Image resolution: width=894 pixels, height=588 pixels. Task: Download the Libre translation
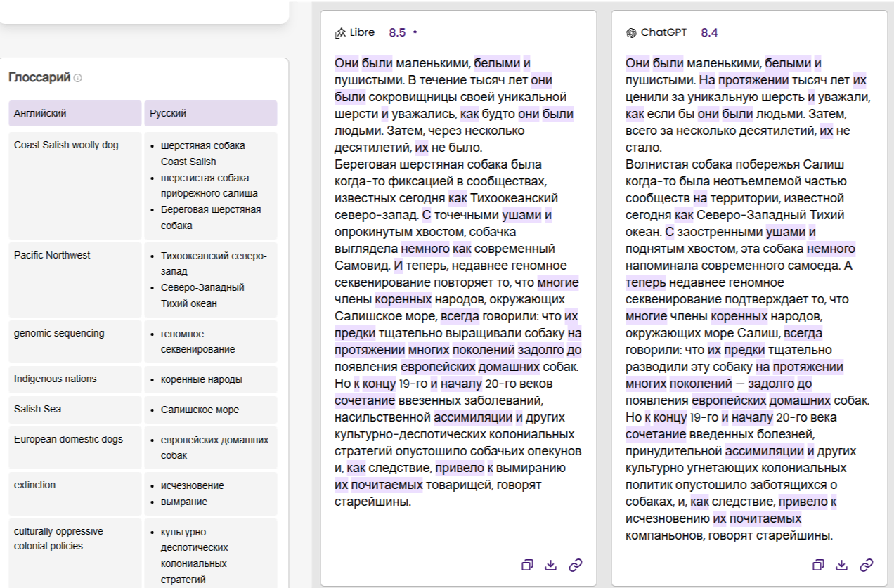pos(551,565)
